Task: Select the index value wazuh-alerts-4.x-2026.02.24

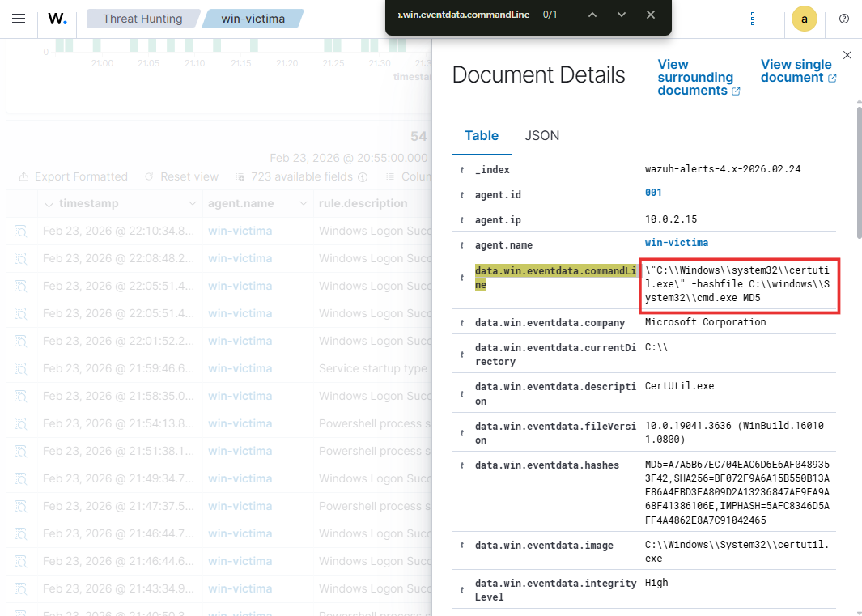Action: [723, 169]
